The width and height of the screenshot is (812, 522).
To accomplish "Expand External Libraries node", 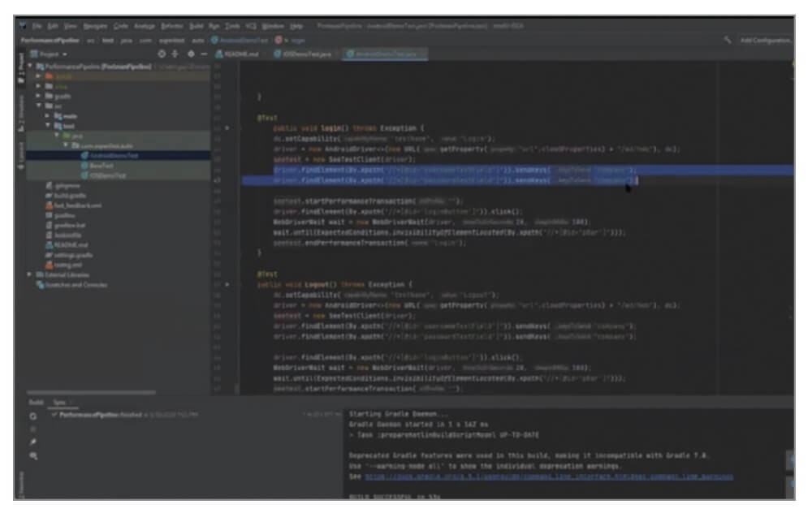I will point(29,274).
